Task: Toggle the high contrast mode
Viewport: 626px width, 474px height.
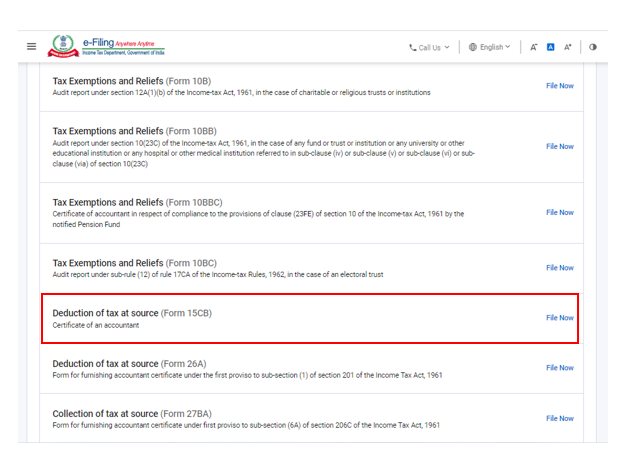Action: (593, 47)
